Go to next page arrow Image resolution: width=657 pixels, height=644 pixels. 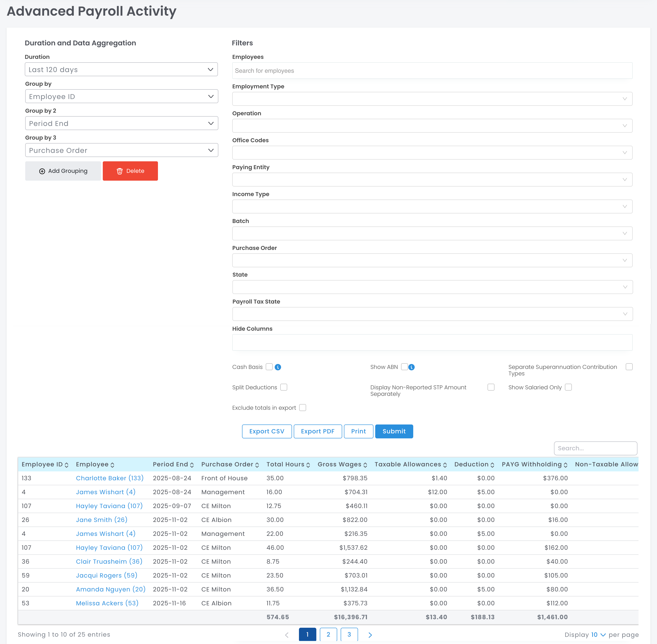coord(370,634)
